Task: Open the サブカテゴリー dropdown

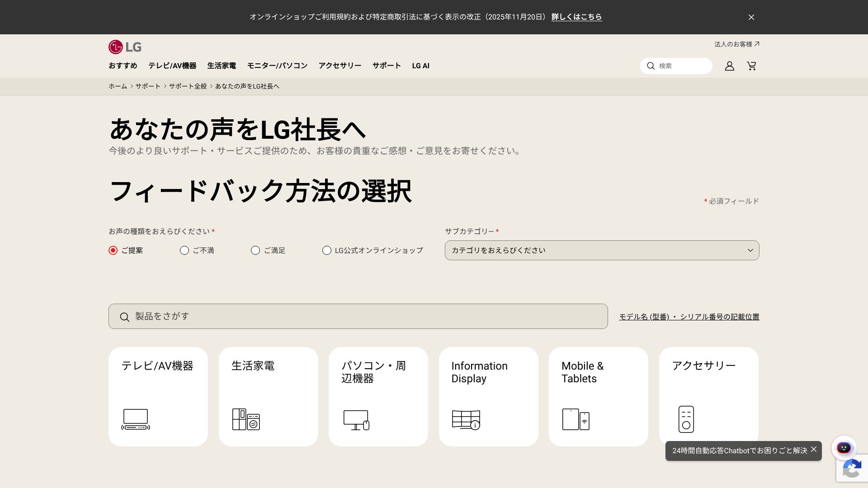Action: (x=602, y=250)
